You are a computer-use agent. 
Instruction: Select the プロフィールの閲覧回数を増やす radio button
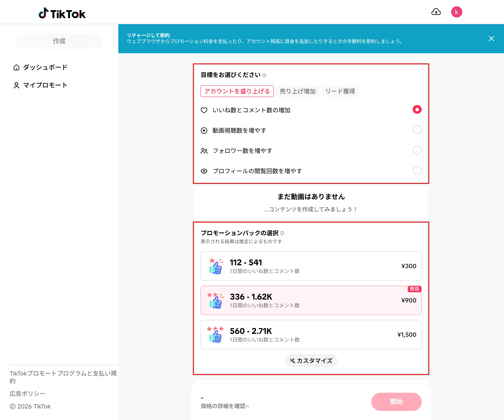(417, 170)
